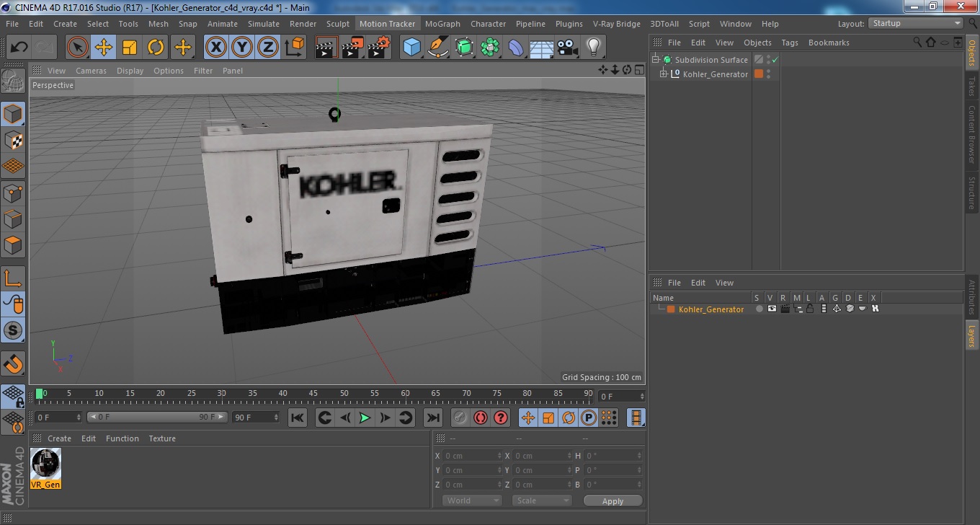Enable Axis mode L-shaped icon
Viewport: 980px width, 525px height.
point(13,278)
